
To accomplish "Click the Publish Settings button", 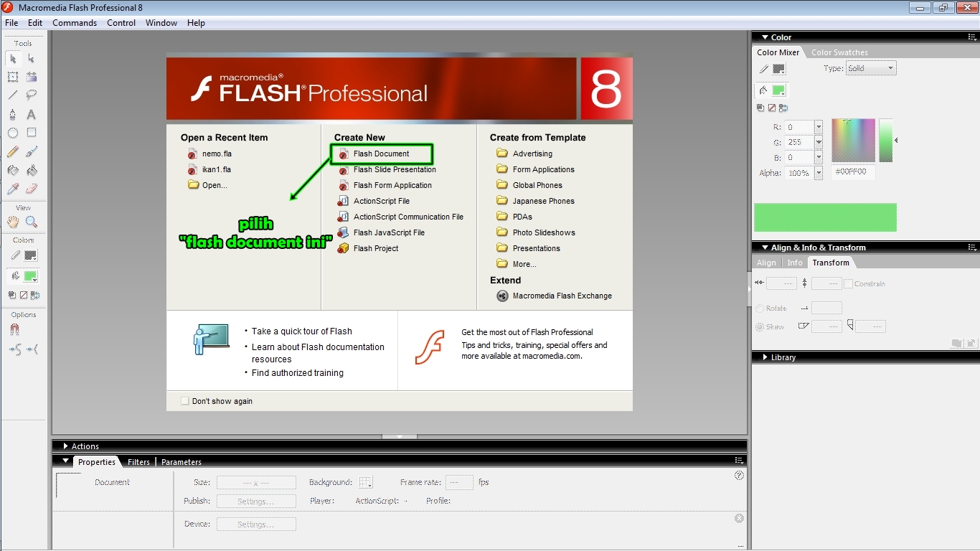I will (256, 501).
